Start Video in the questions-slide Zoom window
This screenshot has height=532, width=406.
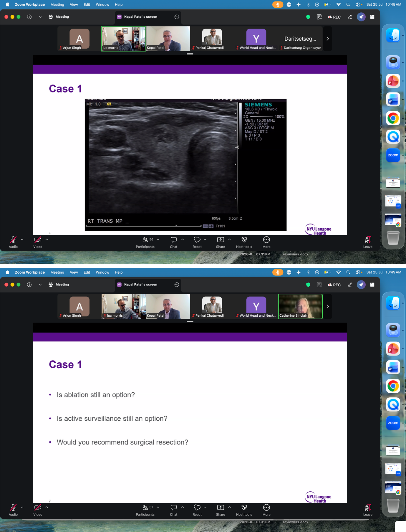click(38, 510)
